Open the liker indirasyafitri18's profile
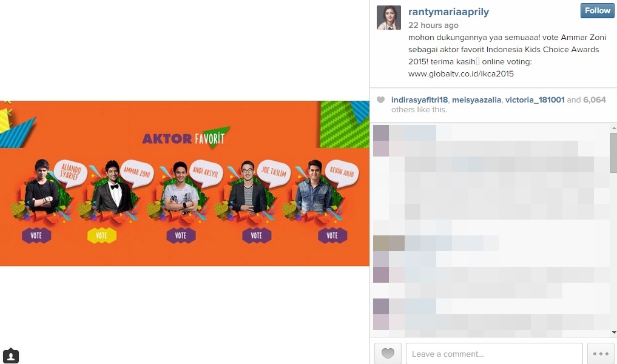 click(x=419, y=100)
